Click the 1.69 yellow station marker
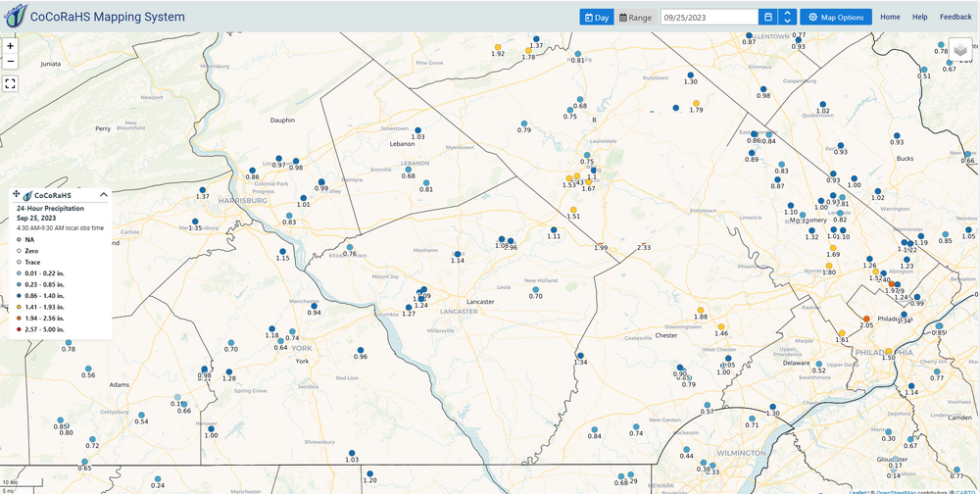Image resolution: width=980 pixels, height=494 pixels. click(832, 248)
